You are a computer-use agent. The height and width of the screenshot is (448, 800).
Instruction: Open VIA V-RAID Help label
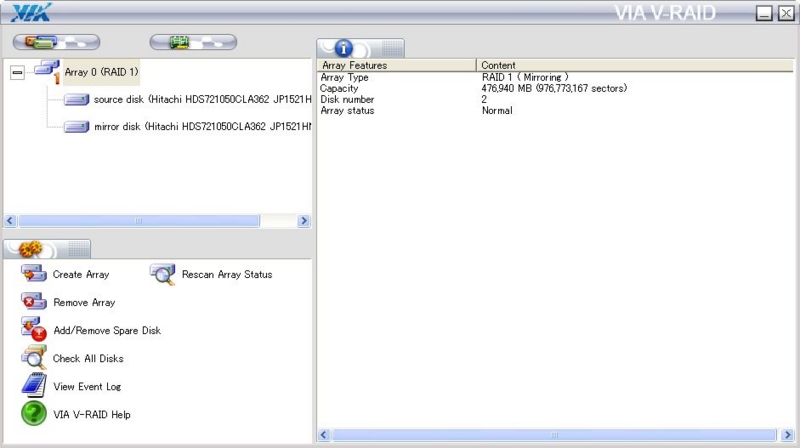click(92, 415)
